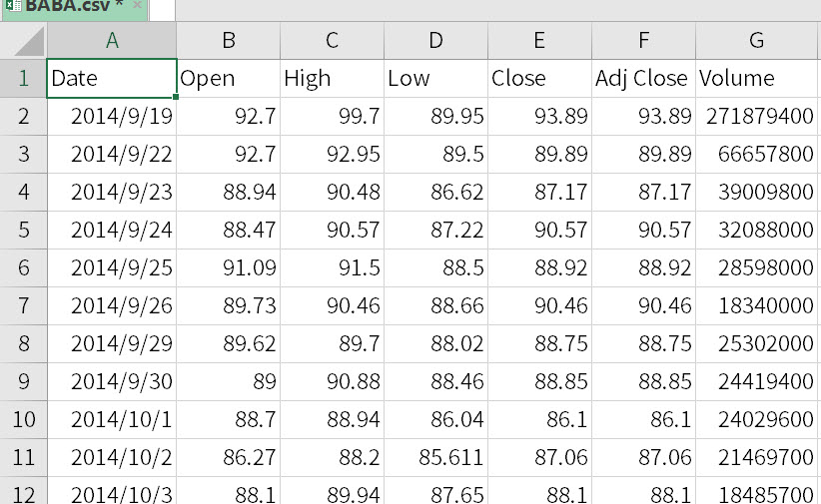Select column C header
The image size is (821, 504).
[x=333, y=41]
